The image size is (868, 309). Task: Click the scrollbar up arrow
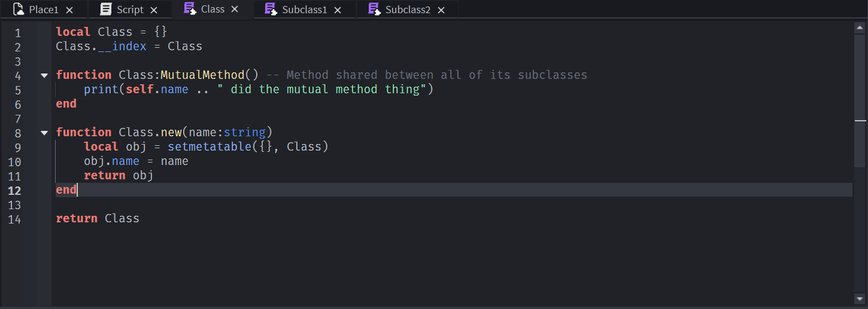(860, 27)
